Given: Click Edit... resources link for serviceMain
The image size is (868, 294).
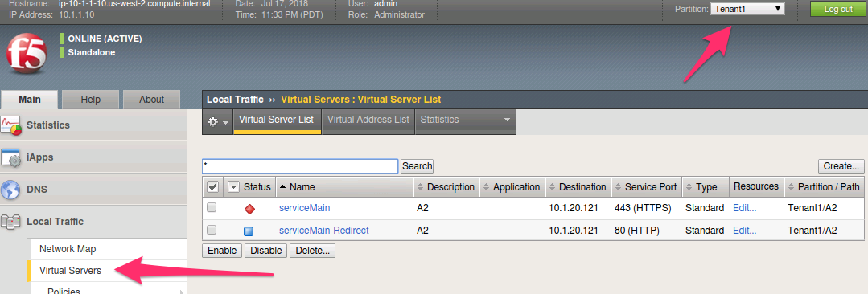Looking at the screenshot, I should click(x=745, y=208).
